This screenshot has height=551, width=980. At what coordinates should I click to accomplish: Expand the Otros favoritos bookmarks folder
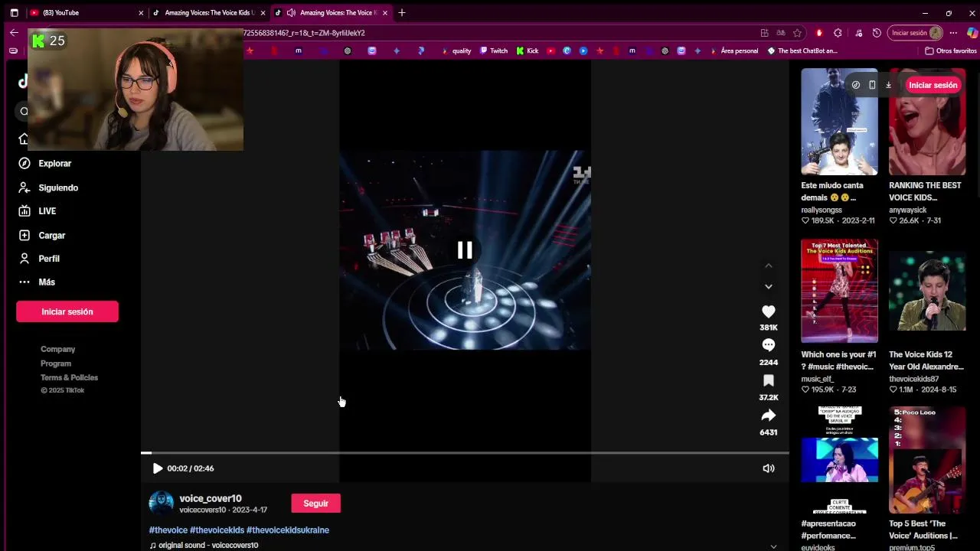951,51
